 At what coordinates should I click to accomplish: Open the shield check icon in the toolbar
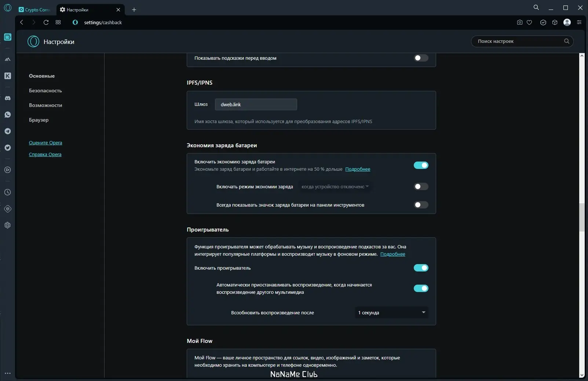pyautogui.click(x=543, y=22)
